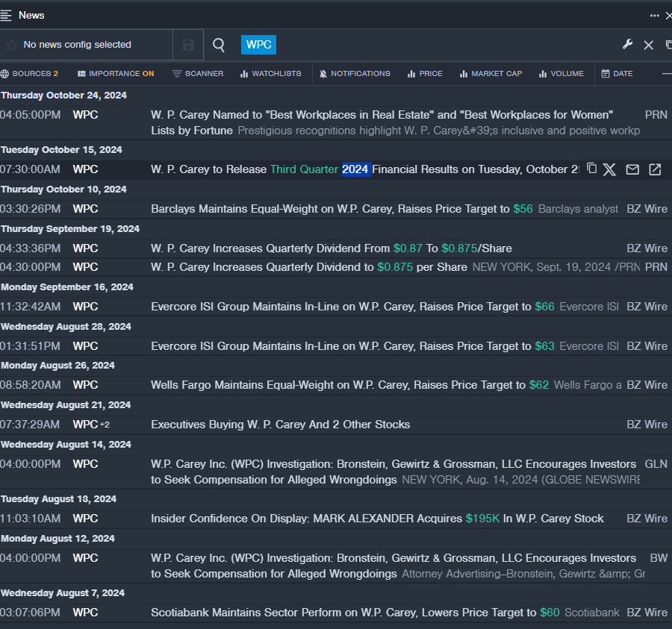Image resolution: width=672 pixels, height=629 pixels.
Task: Open the Market Cap filter
Action: tap(491, 74)
